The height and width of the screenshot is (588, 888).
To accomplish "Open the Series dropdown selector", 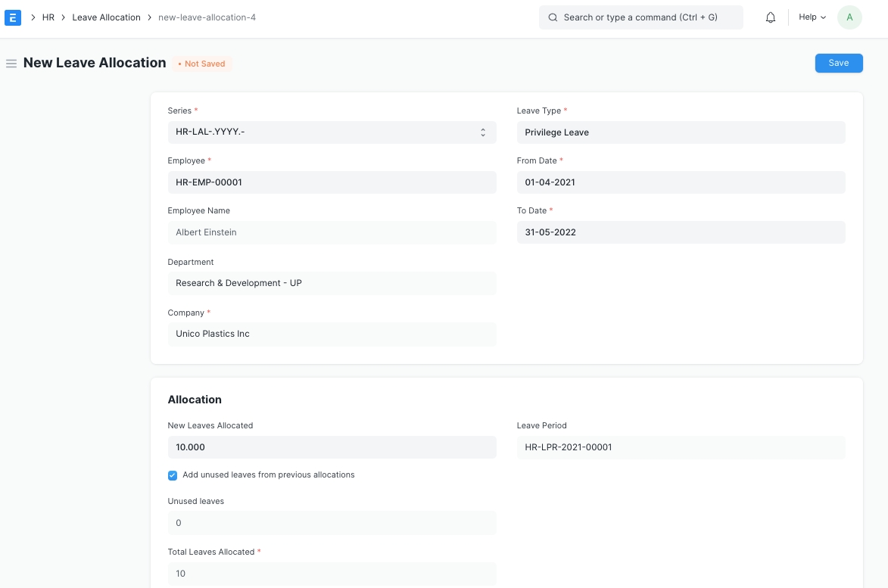I will click(332, 132).
